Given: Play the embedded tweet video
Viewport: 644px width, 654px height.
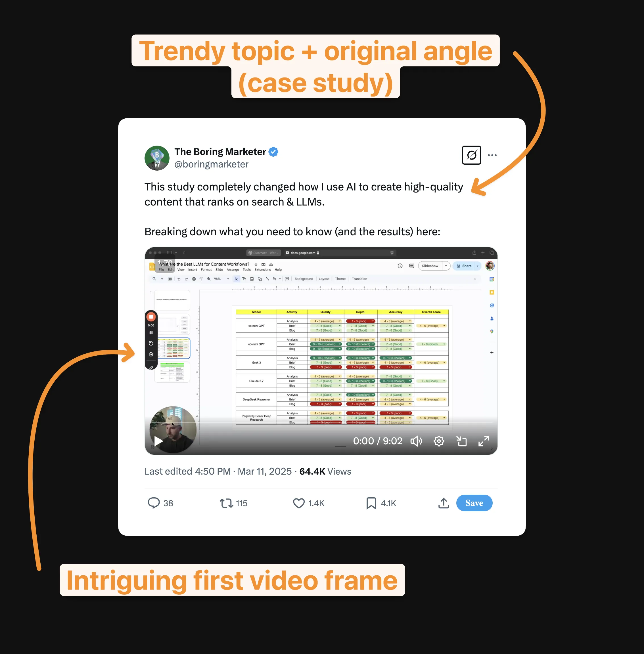Looking at the screenshot, I should pyautogui.click(x=159, y=441).
